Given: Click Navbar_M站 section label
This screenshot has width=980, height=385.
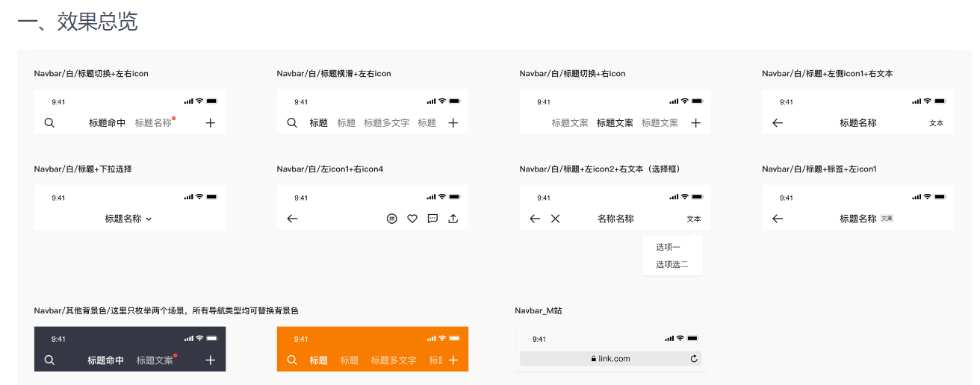Looking at the screenshot, I should (539, 310).
